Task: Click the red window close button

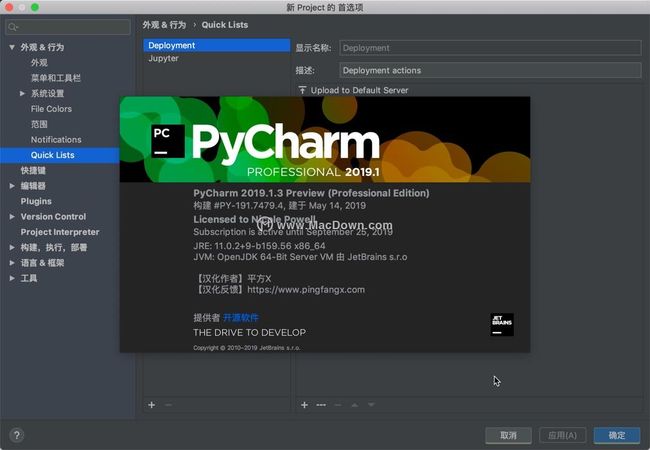Action: (x=8, y=7)
